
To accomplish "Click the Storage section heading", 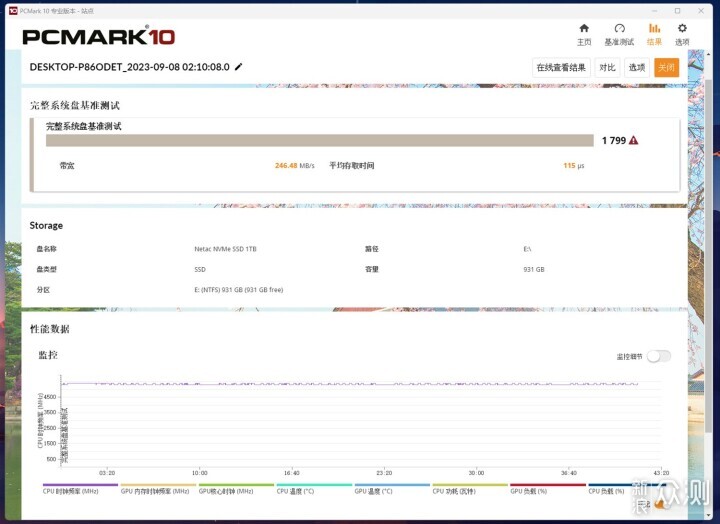I will coord(46,225).
